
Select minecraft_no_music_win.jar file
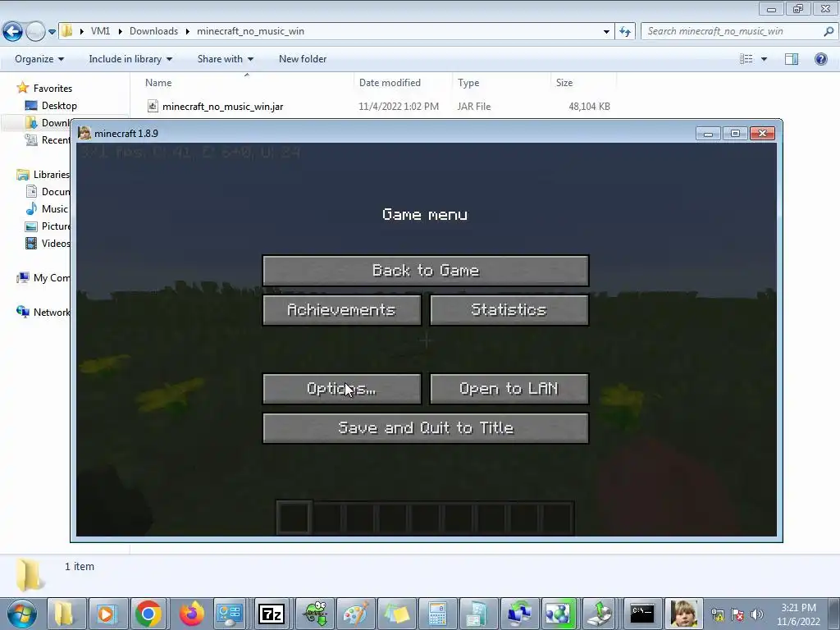pyautogui.click(x=222, y=107)
